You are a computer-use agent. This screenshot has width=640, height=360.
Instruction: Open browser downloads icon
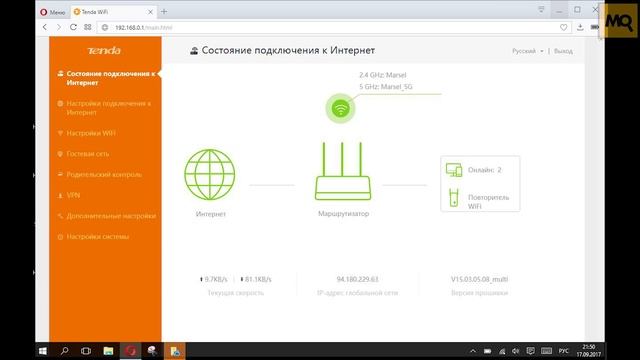[580, 27]
